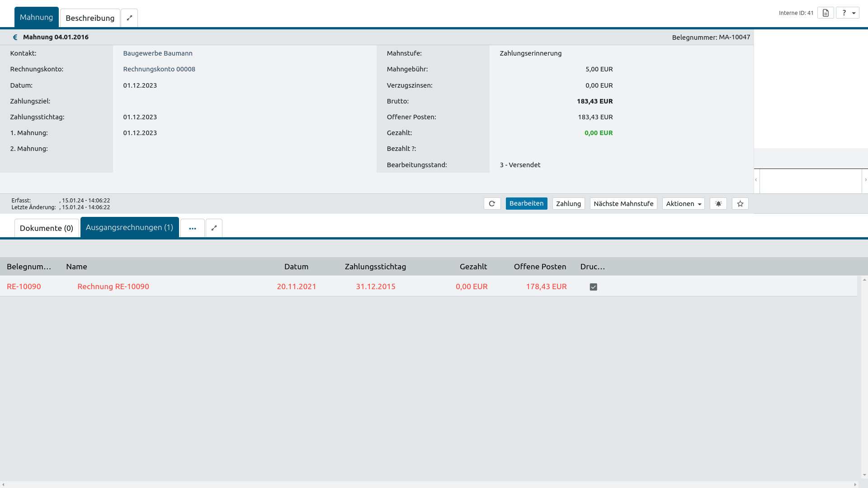Open the three-dots more tabs button
This screenshot has width=868, height=488.
point(193,228)
